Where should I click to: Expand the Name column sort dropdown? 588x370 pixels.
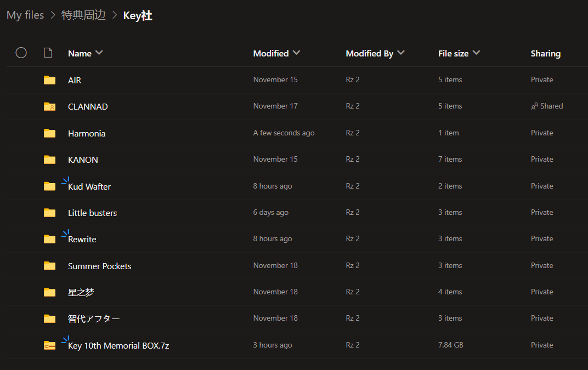pos(99,53)
